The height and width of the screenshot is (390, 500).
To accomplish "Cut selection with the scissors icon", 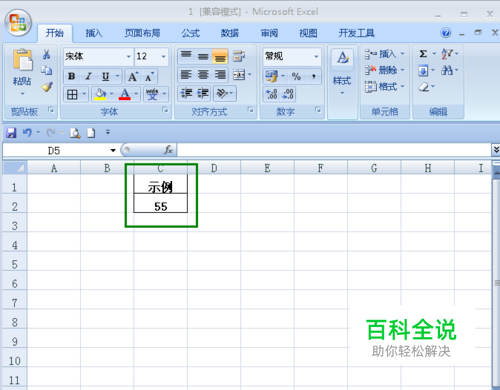I will 46,54.
